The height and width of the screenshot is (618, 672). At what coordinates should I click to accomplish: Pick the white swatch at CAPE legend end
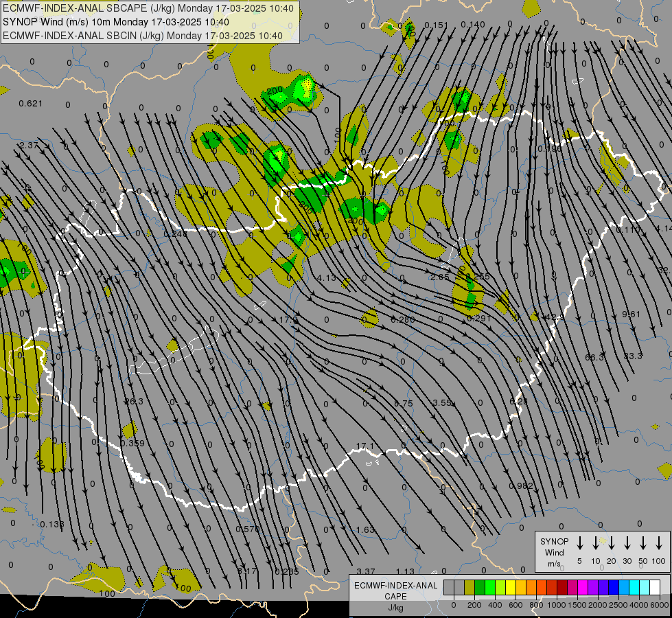(x=655, y=588)
